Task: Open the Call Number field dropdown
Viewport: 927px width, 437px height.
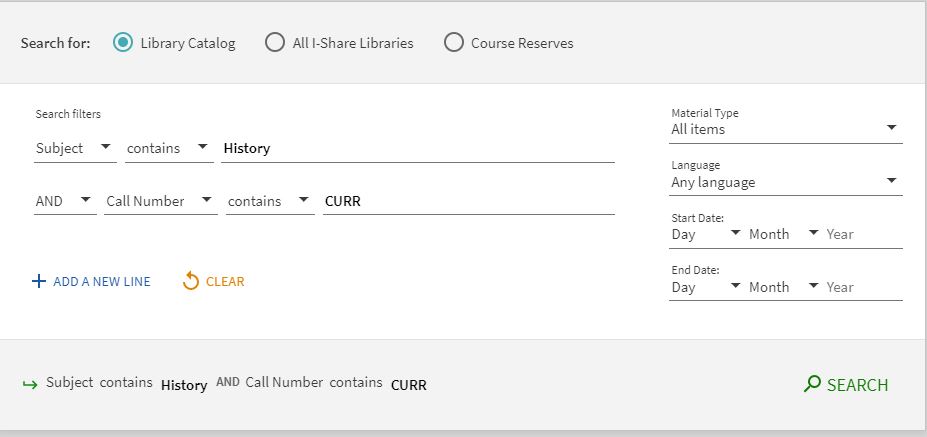Action: click(160, 201)
